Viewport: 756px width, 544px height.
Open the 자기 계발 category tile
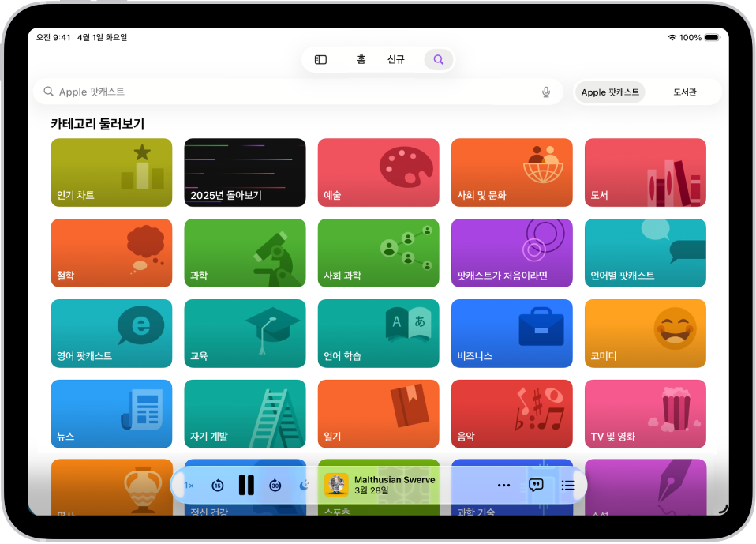point(245,414)
